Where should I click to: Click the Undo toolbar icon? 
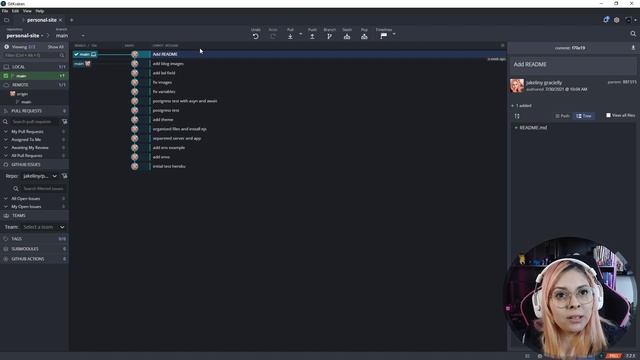256,36
